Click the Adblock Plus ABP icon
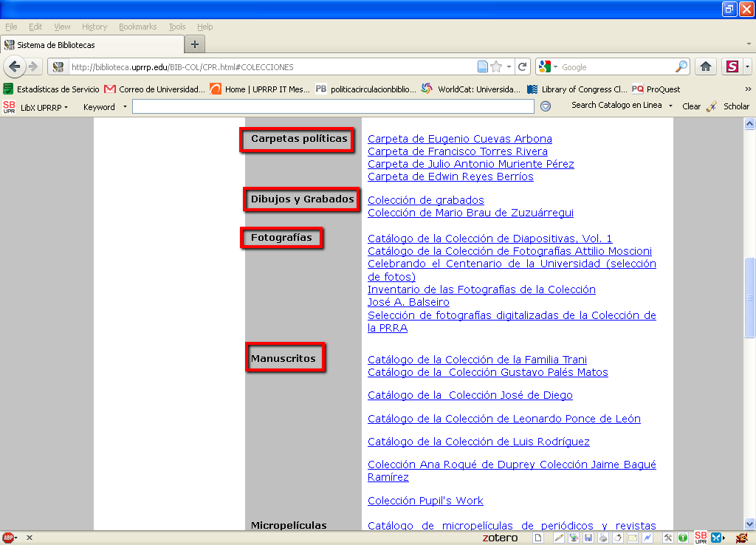This screenshot has height=545, width=756. point(8,538)
